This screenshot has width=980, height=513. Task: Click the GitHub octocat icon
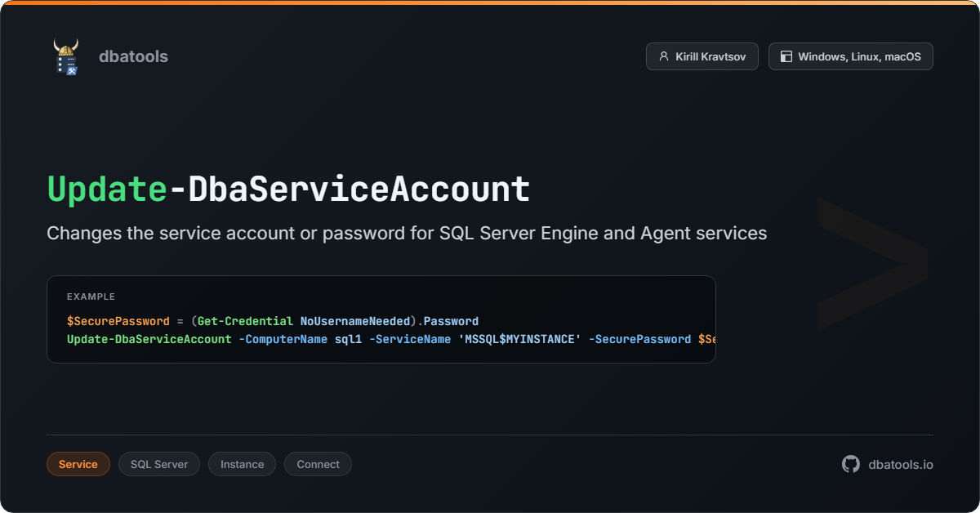pyautogui.click(x=851, y=464)
